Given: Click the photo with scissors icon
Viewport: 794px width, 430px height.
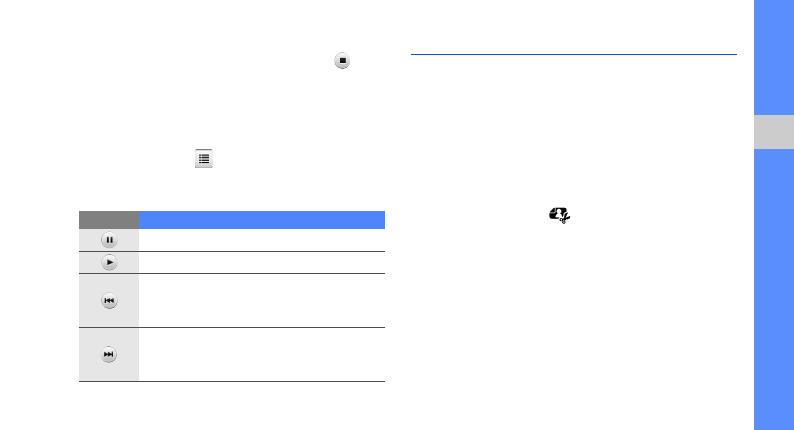Looking at the screenshot, I should 559,214.
